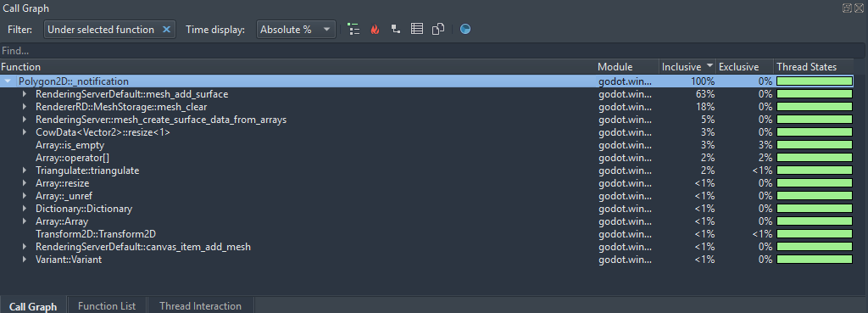Screen dimensions: 868x313
Task: Click thread state bar for Variant::Variant
Action: point(815,260)
